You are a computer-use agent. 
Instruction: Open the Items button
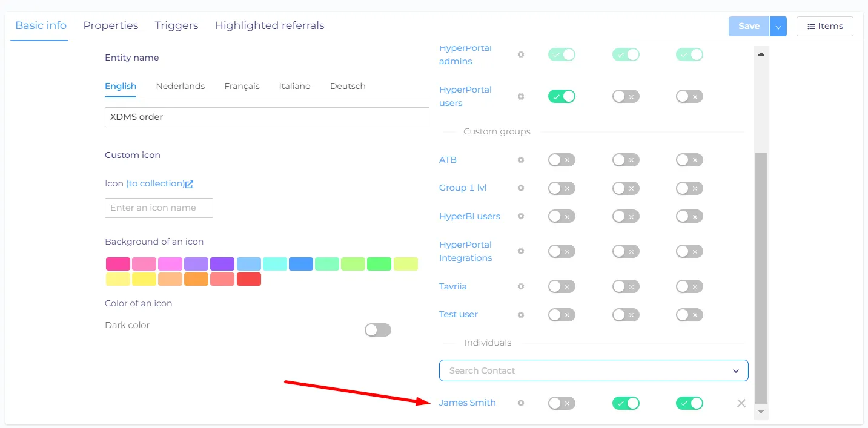click(x=825, y=27)
